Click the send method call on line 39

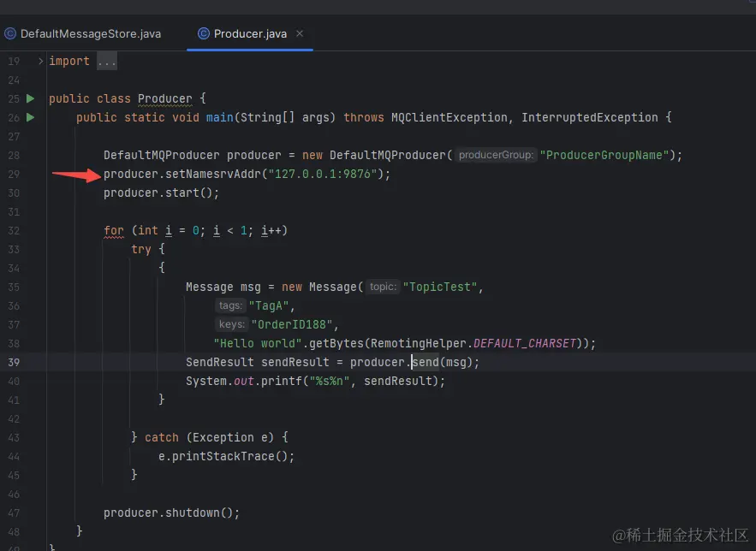(426, 362)
